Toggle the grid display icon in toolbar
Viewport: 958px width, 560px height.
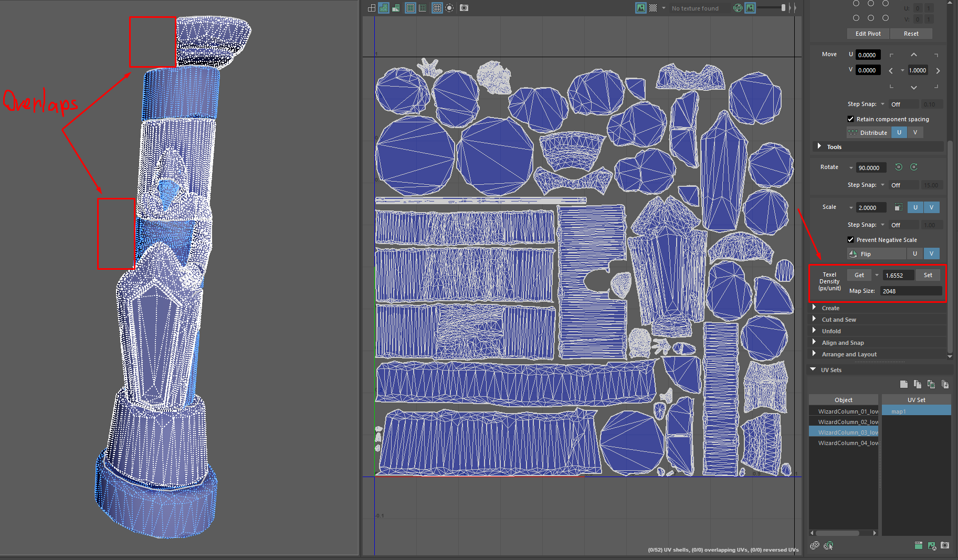(437, 8)
